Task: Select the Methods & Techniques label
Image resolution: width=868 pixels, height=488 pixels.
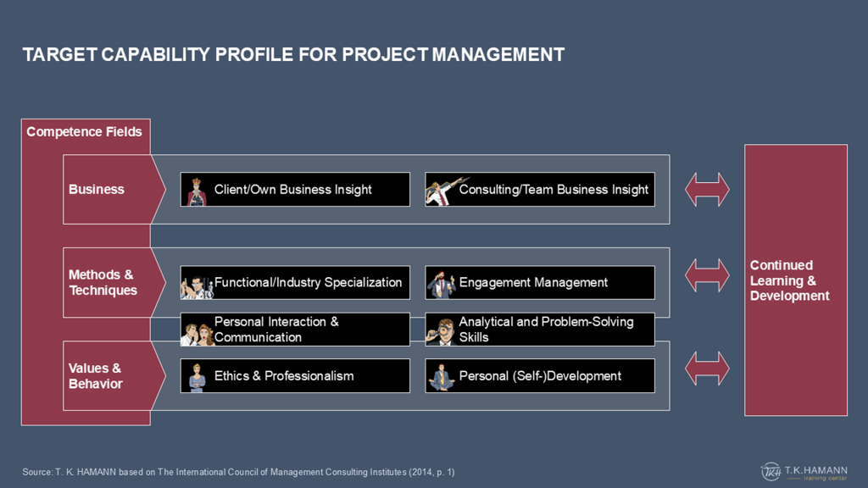Action: (x=103, y=283)
